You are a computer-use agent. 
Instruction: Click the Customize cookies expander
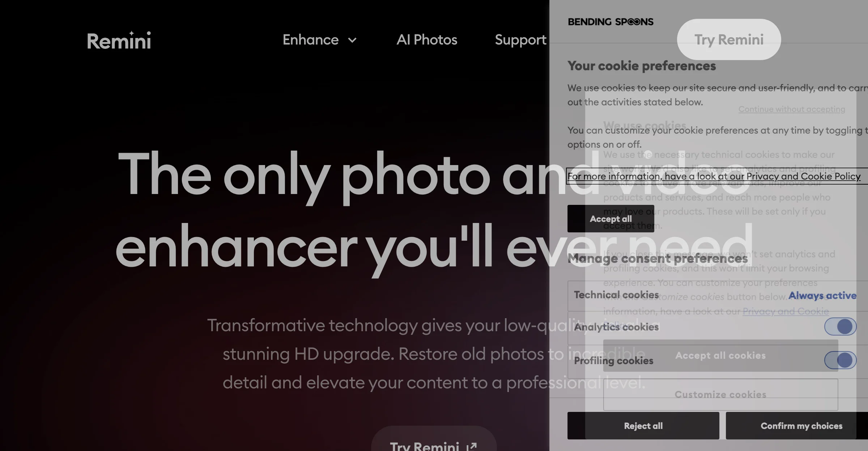pos(720,394)
